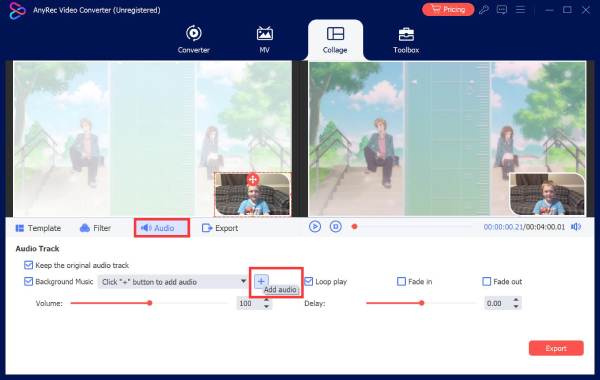The image size is (600, 380).
Task: Mute the preview speaker icon
Action: (576, 227)
